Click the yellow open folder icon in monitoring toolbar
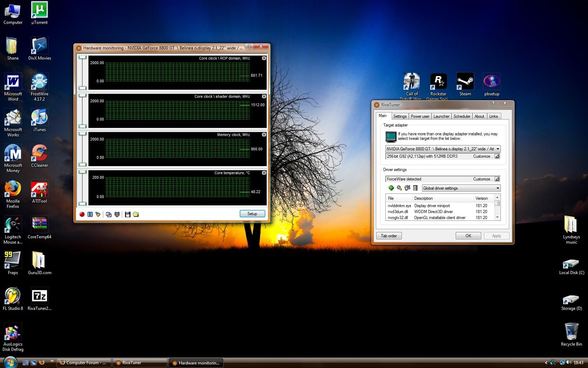Image resolution: width=588 pixels, height=368 pixels. (x=136, y=214)
